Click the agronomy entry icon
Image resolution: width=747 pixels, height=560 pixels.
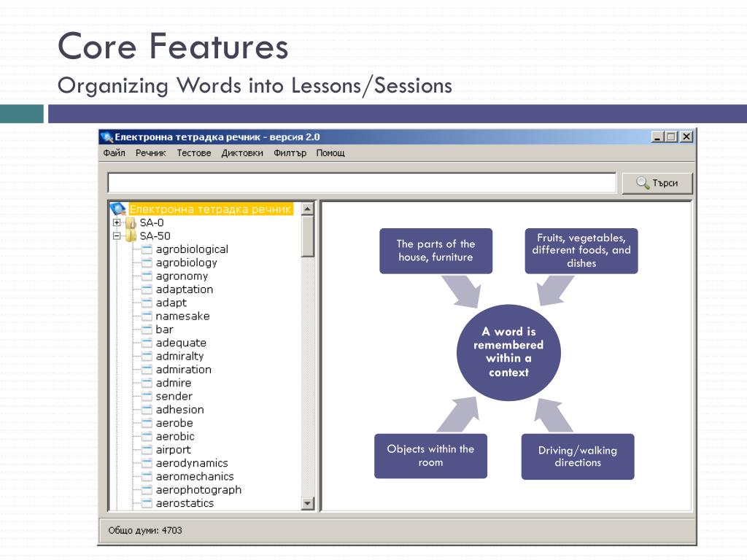pyautogui.click(x=147, y=276)
